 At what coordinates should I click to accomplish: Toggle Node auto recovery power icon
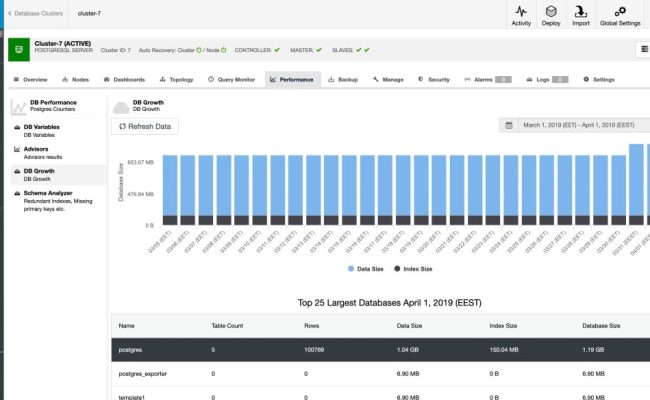pos(223,50)
